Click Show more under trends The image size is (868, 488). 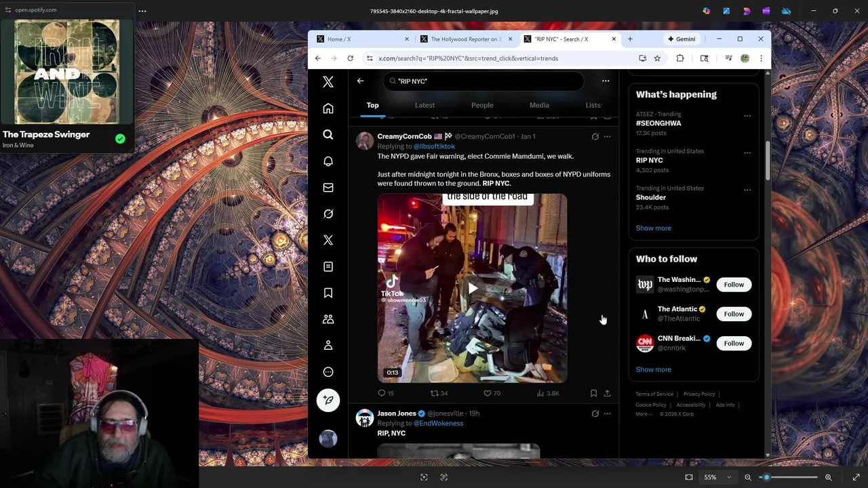654,228
